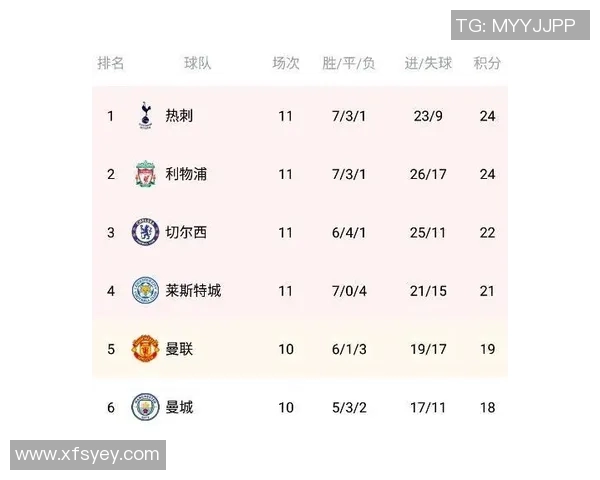Click the 进/失球 column header

click(428, 63)
